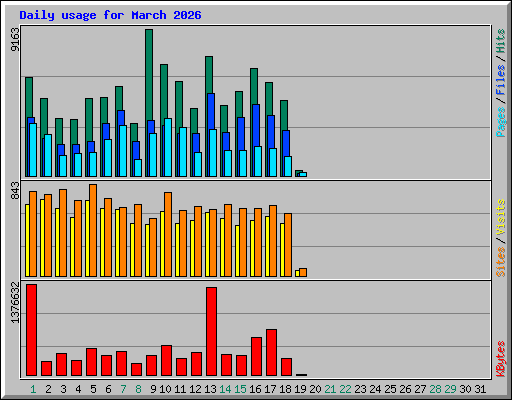The height and width of the screenshot is (400, 512).
Task: Click the chart title 'Daily usage for March 2026'
Action: (x=110, y=15)
